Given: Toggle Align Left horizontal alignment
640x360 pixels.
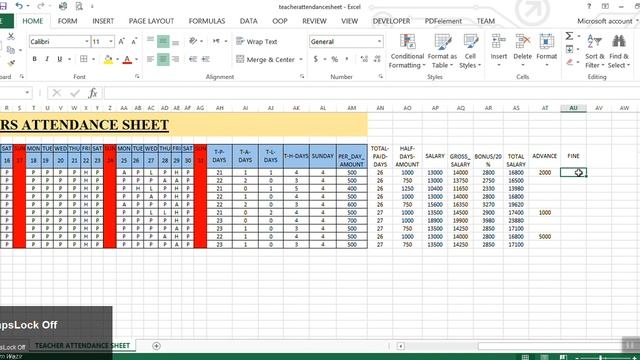Looking at the screenshot, I should pyautogui.click(x=151, y=59).
